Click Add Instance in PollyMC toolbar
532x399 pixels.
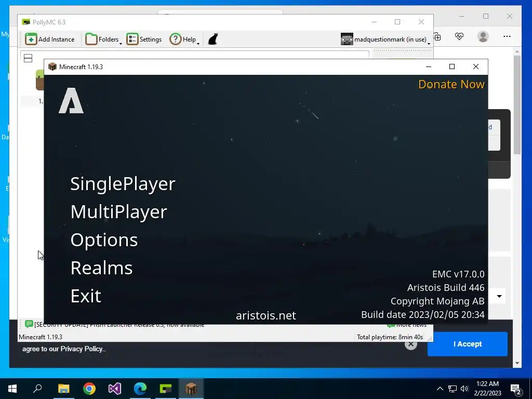(50, 39)
